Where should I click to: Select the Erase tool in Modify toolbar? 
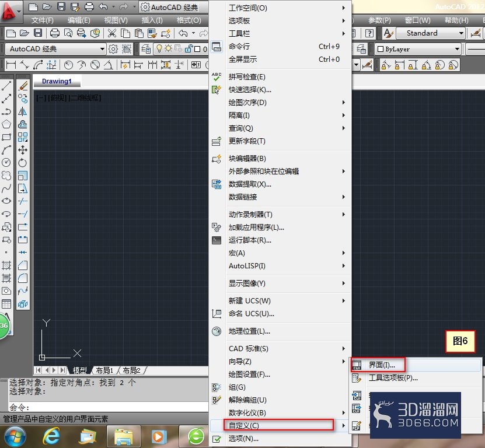[x=23, y=86]
